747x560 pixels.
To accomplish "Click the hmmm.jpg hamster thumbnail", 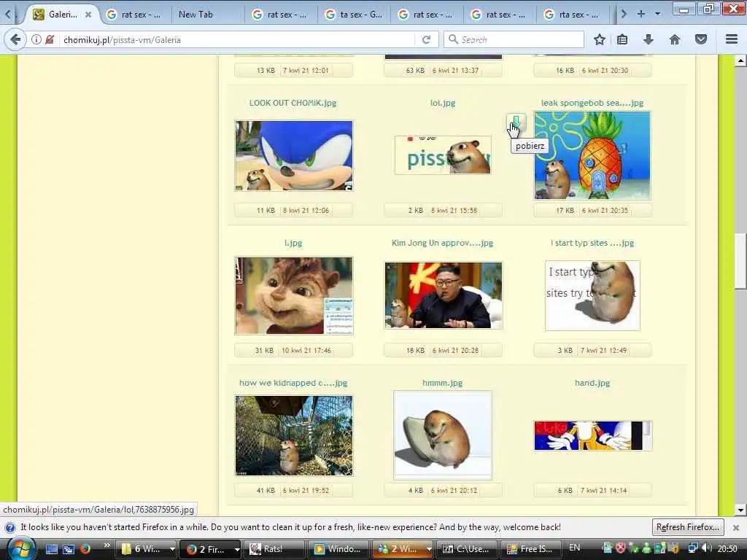I will click(x=443, y=435).
